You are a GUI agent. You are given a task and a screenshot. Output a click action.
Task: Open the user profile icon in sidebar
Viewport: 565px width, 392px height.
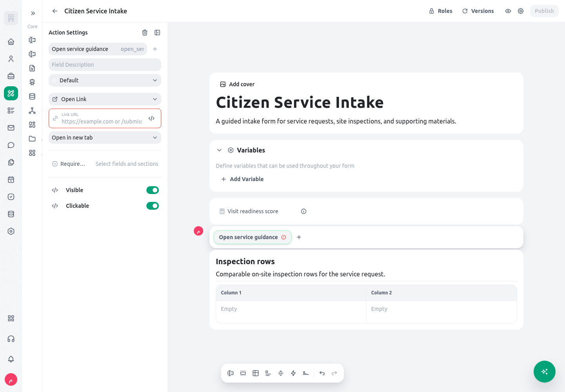pyautogui.click(x=11, y=59)
